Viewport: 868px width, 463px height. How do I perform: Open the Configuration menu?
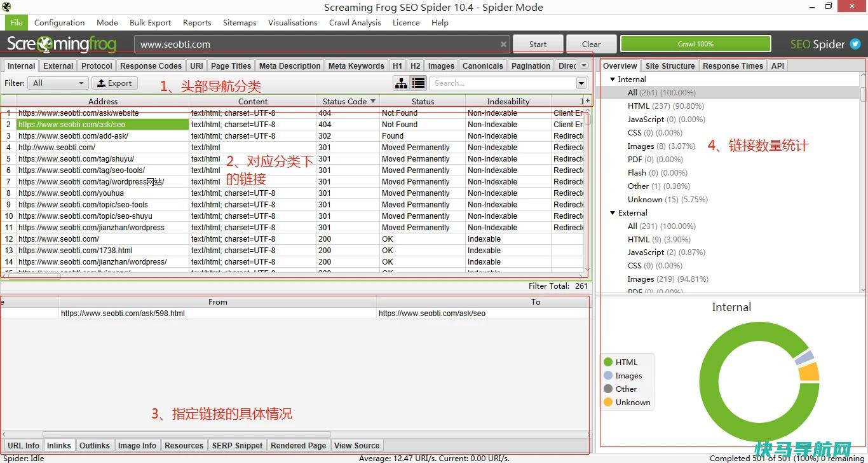[59, 22]
